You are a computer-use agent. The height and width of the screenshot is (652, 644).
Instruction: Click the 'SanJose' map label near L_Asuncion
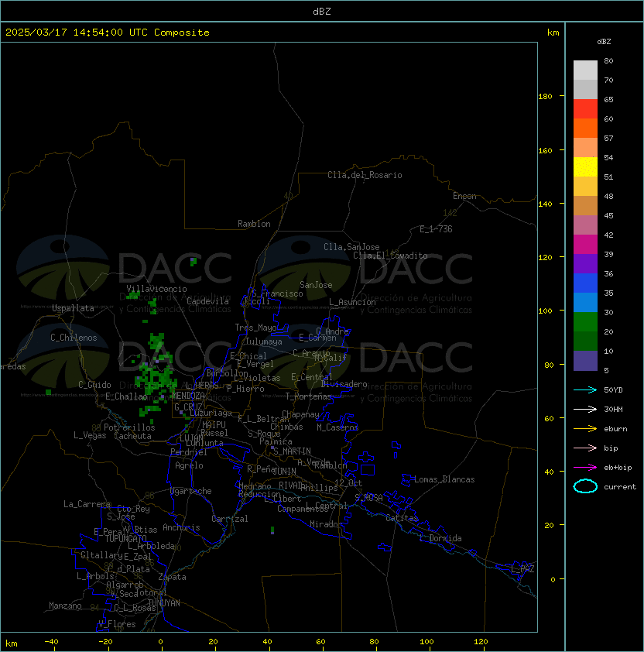point(316,285)
